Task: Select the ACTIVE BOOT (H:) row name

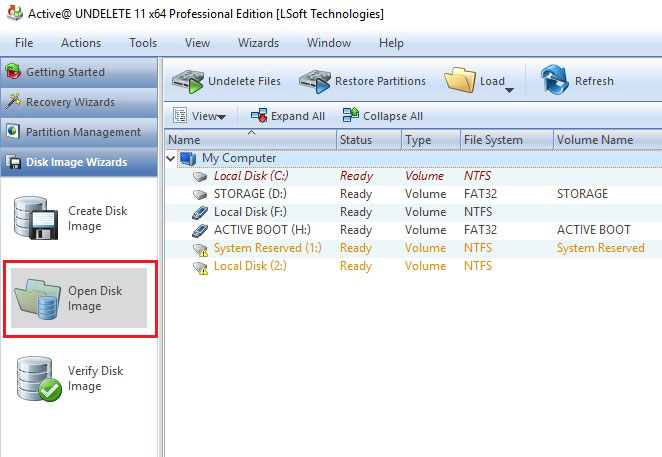Action: 262,230
